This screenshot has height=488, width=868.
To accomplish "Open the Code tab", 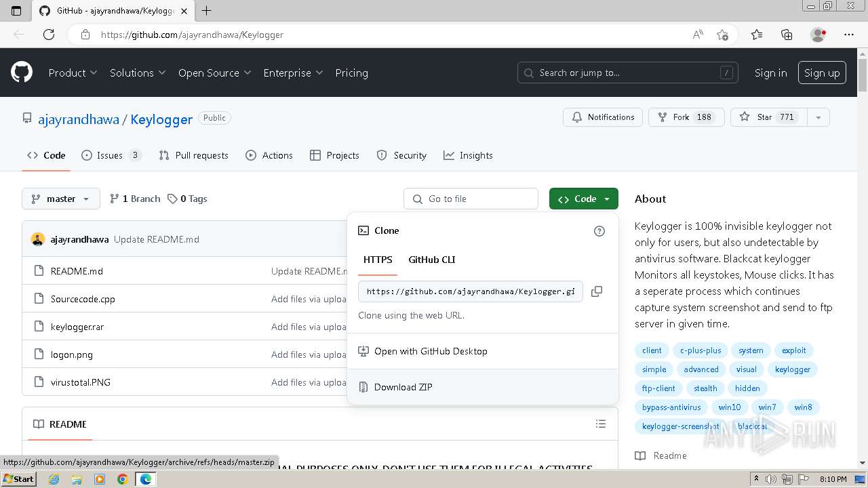I will [x=46, y=155].
